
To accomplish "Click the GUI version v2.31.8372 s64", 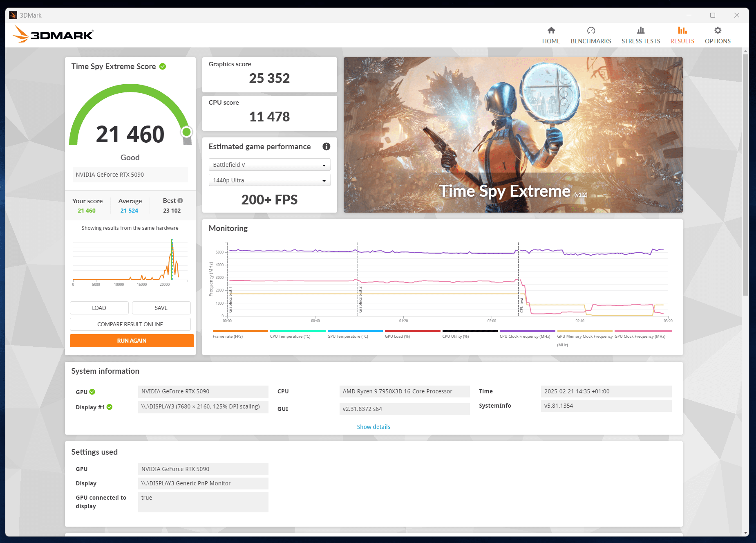I will click(x=405, y=409).
